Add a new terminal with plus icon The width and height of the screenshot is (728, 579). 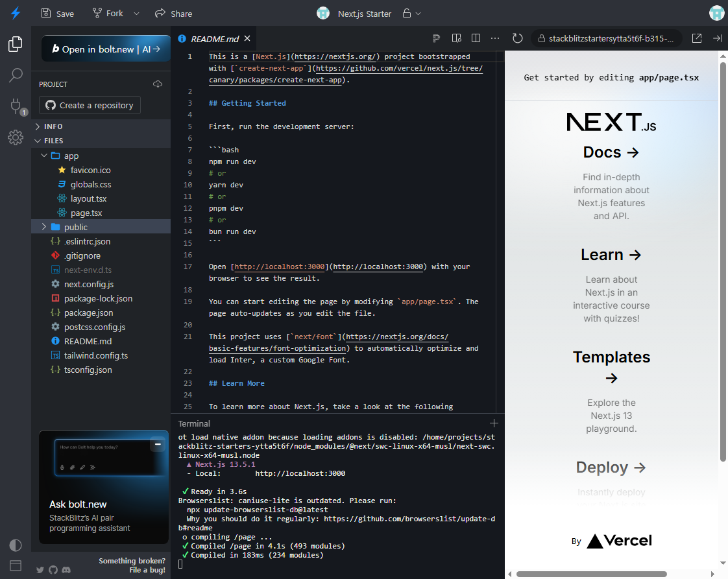tap(494, 423)
